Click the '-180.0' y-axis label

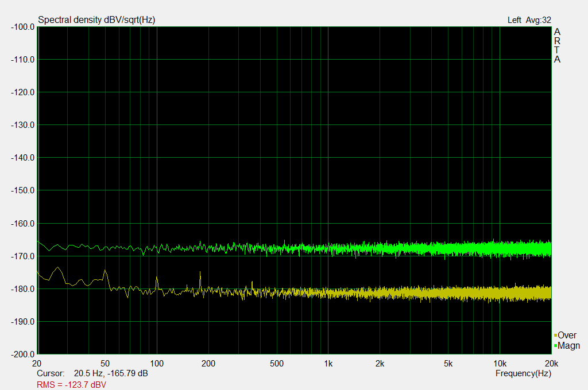(x=22, y=289)
